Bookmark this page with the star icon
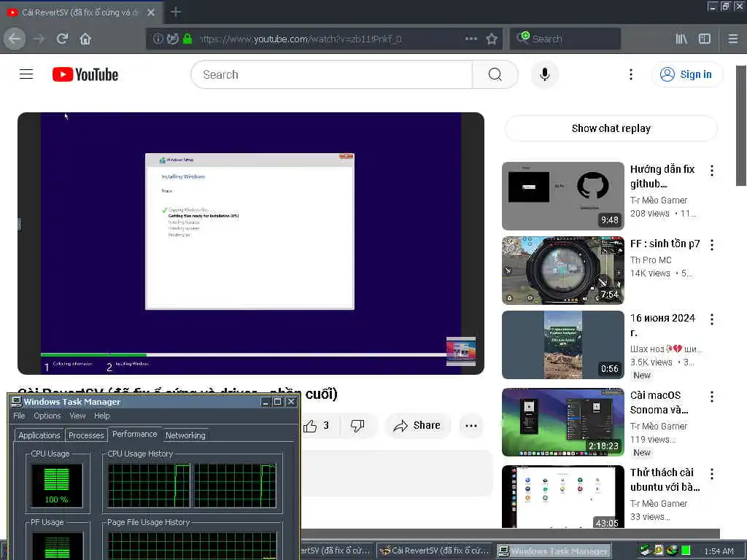The image size is (747, 560). coord(492,39)
